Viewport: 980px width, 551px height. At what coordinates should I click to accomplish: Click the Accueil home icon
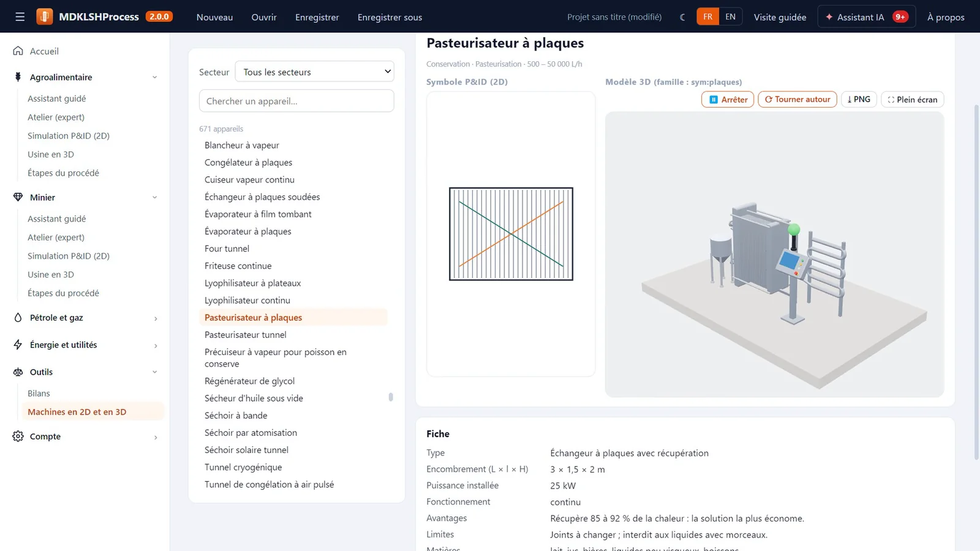tap(18, 51)
